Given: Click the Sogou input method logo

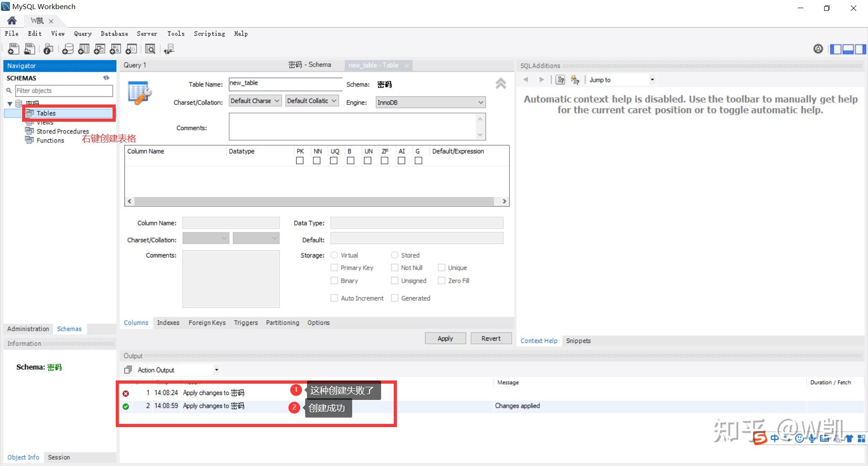Looking at the screenshot, I should click(x=760, y=437).
